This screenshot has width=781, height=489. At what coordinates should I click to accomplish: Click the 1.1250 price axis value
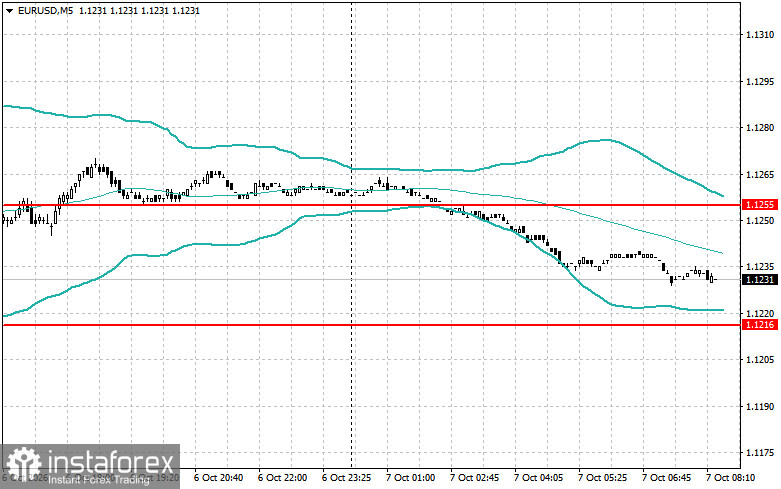coord(760,220)
